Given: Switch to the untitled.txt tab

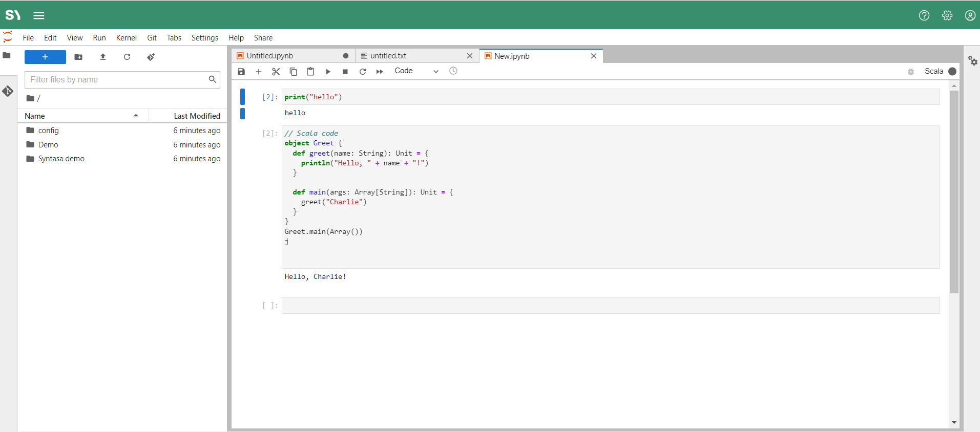Looking at the screenshot, I should [x=388, y=56].
